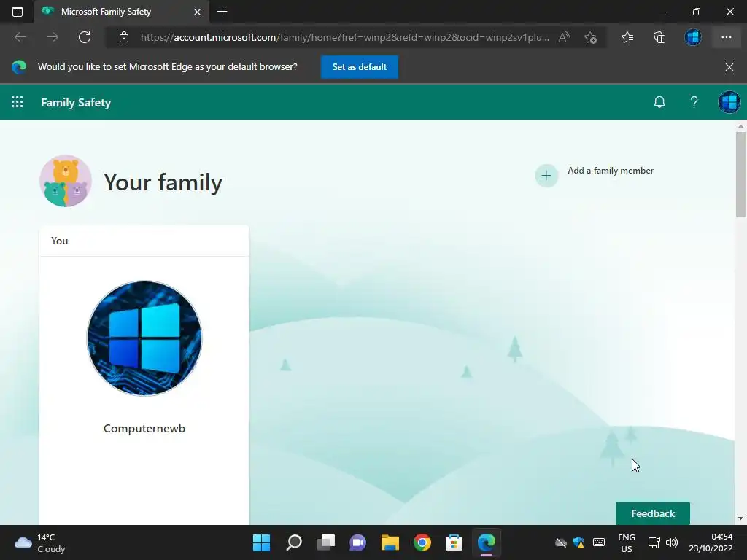The height and width of the screenshot is (560, 747).
Task: Click the Family Safety header link
Action: coord(76,102)
